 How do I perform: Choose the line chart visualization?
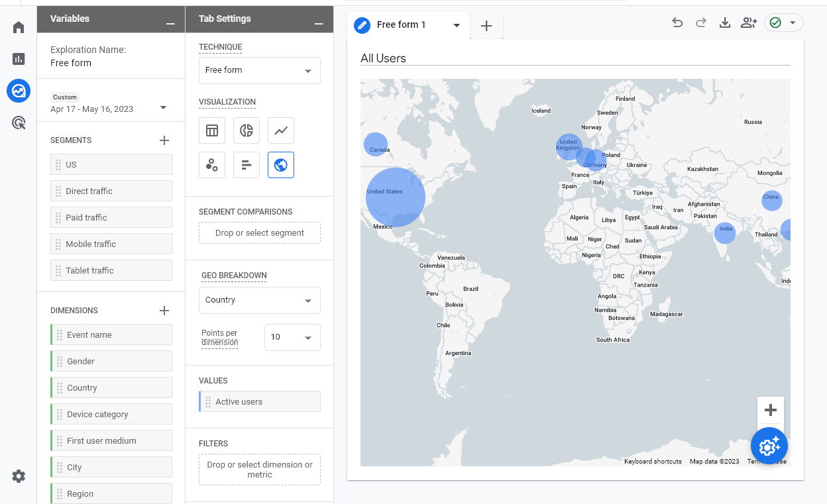[x=280, y=130]
